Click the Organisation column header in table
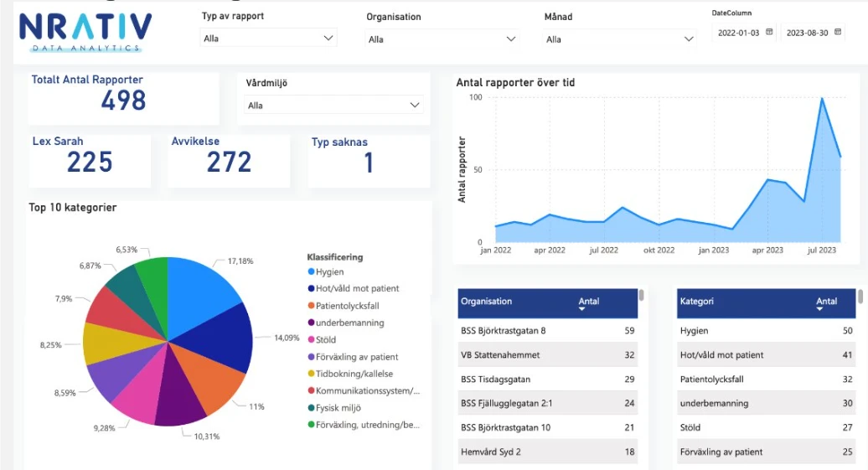The image size is (868, 470). pos(487,302)
